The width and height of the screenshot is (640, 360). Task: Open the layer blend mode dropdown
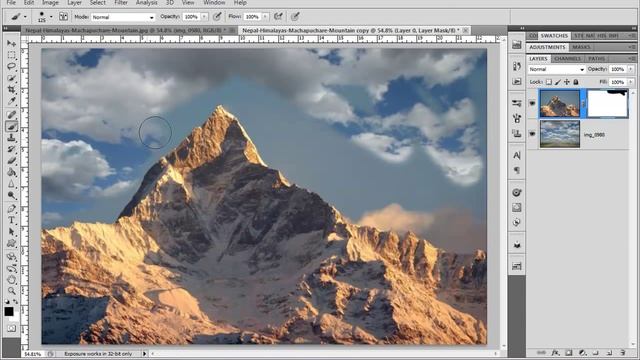point(557,69)
